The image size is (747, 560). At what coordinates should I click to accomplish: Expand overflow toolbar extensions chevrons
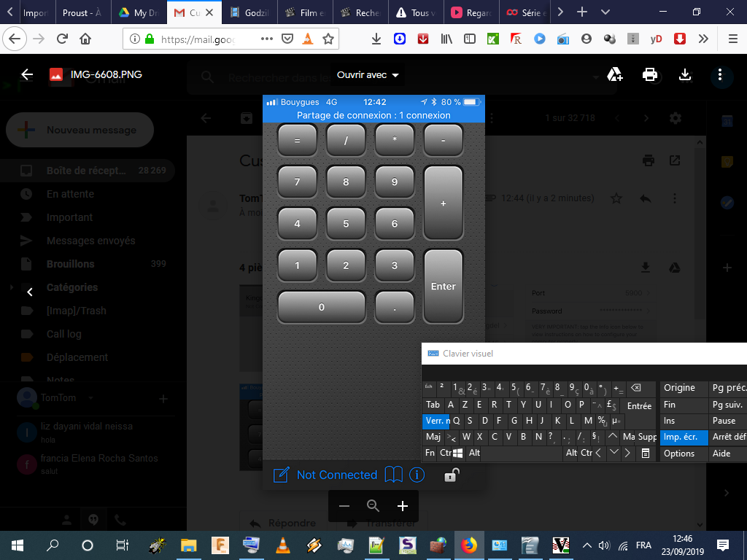tap(703, 39)
